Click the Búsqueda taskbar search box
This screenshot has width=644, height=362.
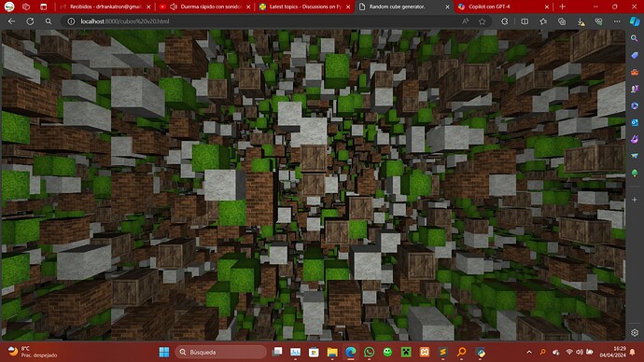pyautogui.click(x=220, y=352)
